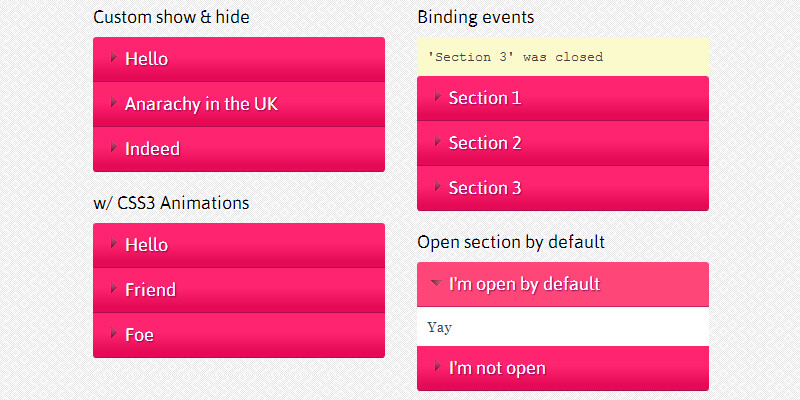Click the arrow icon next to I'm not open

click(x=438, y=367)
